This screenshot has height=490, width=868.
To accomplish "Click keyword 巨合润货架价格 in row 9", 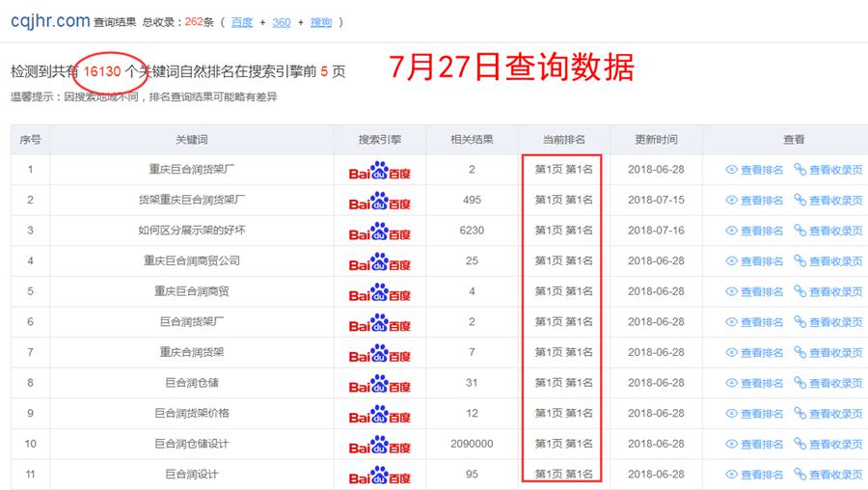I will [x=191, y=414].
